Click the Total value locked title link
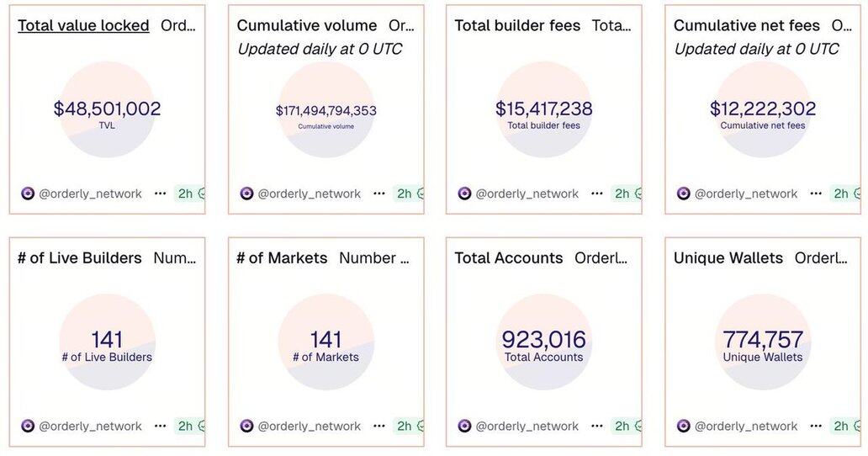 (x=83, y=25)
